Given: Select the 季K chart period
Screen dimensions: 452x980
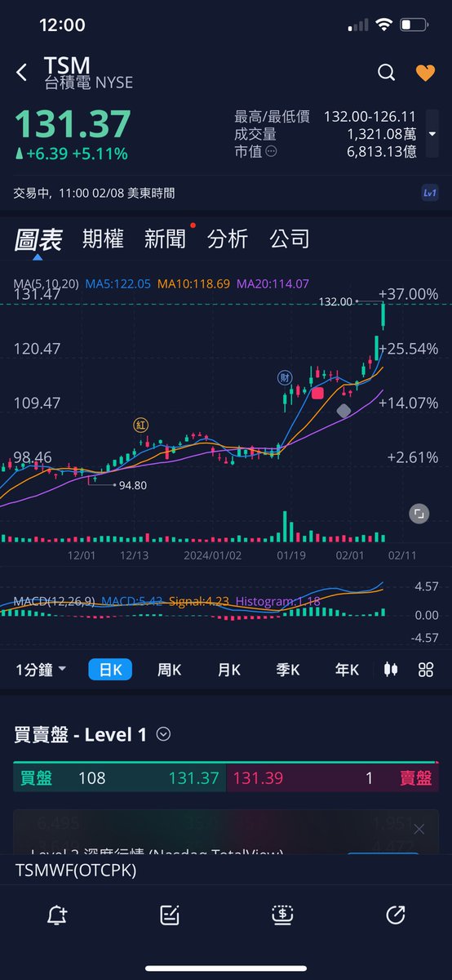Looking at the screenshot, I should (288, 670).
